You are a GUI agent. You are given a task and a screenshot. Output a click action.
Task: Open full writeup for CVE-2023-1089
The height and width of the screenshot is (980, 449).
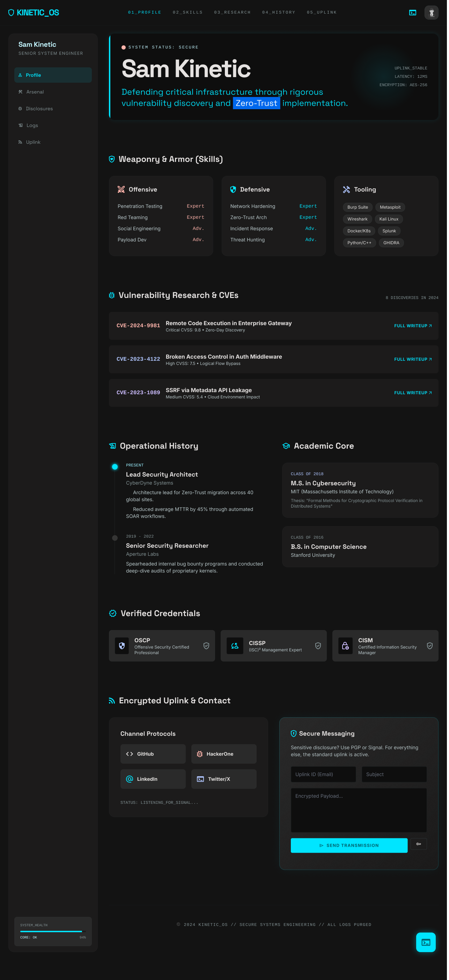coord(412,392)
